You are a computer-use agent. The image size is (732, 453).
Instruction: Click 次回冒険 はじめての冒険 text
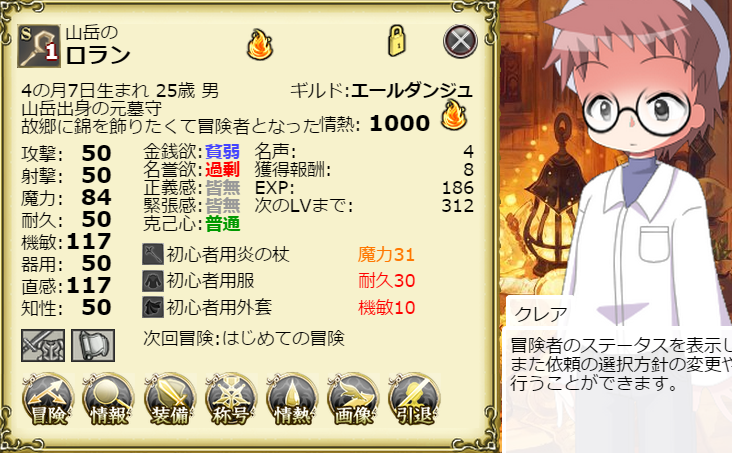pos(244,339)
